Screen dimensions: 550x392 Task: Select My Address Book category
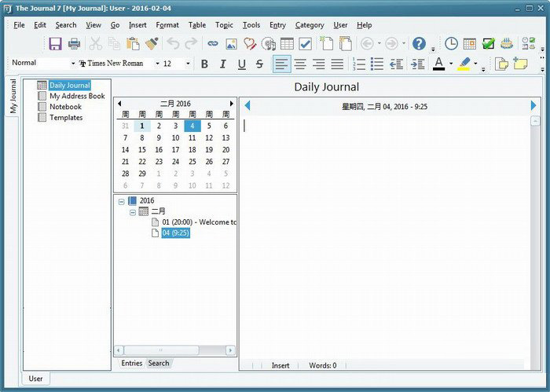point(77,96)
